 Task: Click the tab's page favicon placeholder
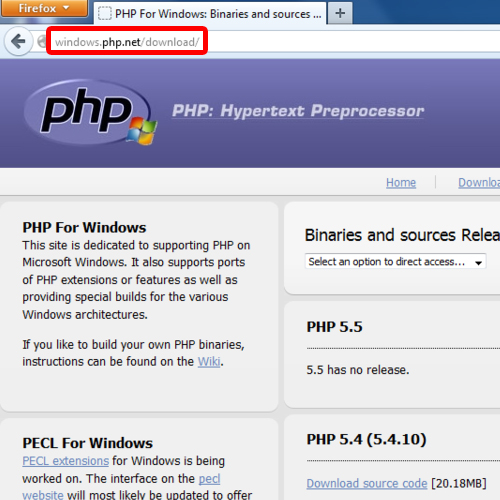[105, 14]
